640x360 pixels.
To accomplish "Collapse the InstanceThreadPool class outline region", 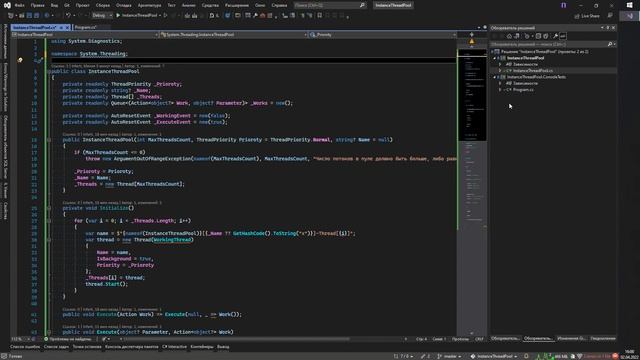I will tap(49, 71).
